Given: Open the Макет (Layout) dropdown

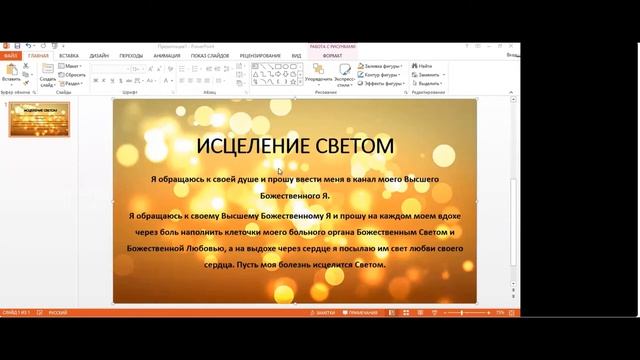Looking at the screenshot, I should tap(70, 66).
